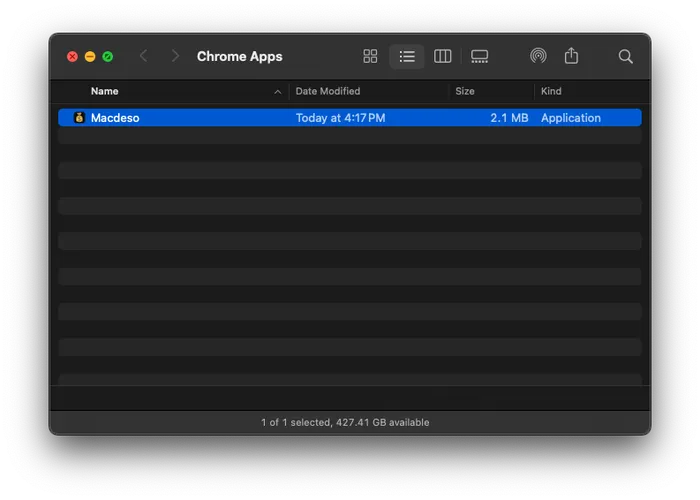Select the Macdeso file name

(115, 118)
